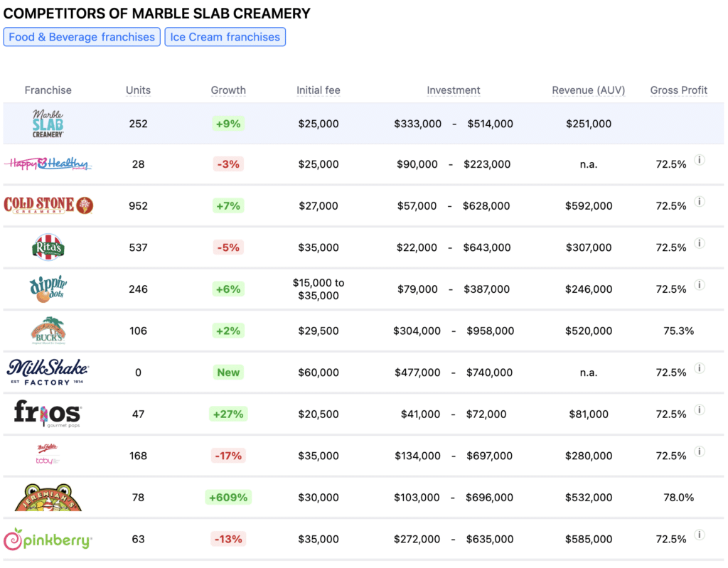Click the Revenue (AUV) column header
Screen dimensions: 728x568
tap(588, 90)
